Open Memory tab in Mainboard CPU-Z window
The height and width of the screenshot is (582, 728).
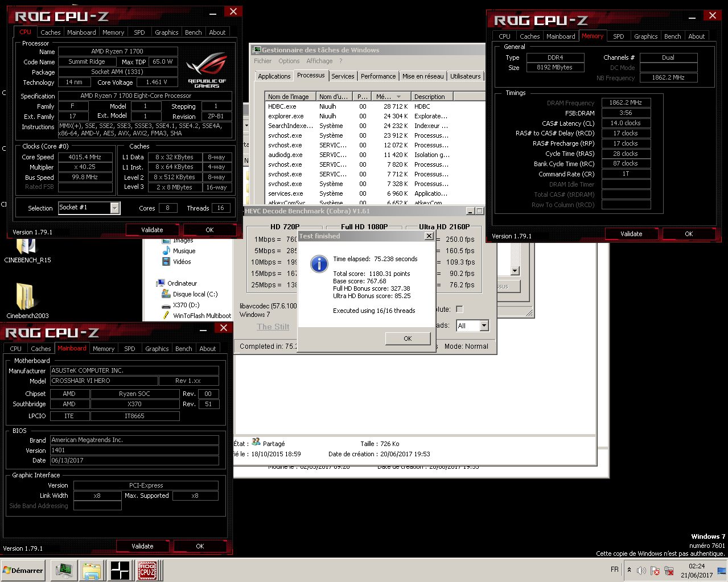(104, 349)
